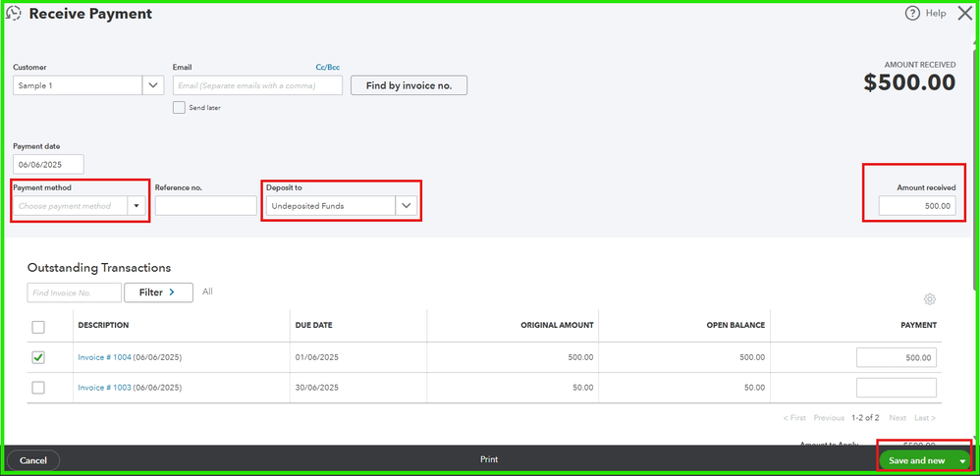Click the Find by invoice no. button
Screen dimensions: 980x476
[408, 85]
